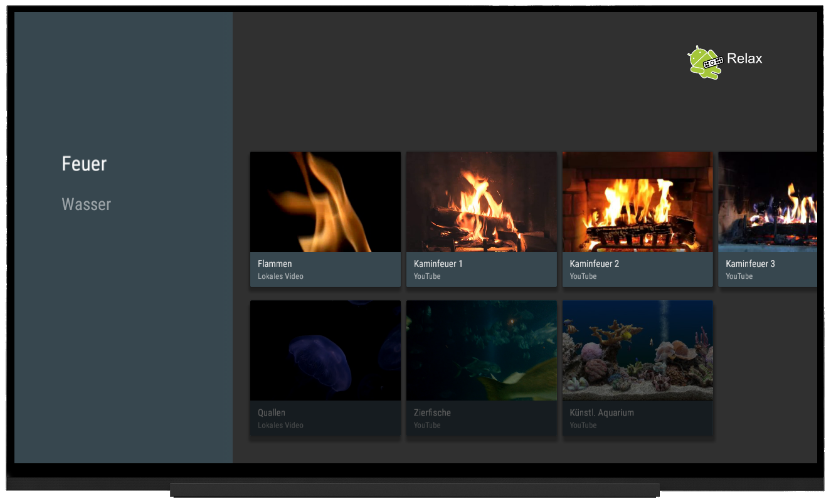Open the Künstl. Aquarium coral reef thumbnail
The image size is (836, 504).
(x=637, y=350)
